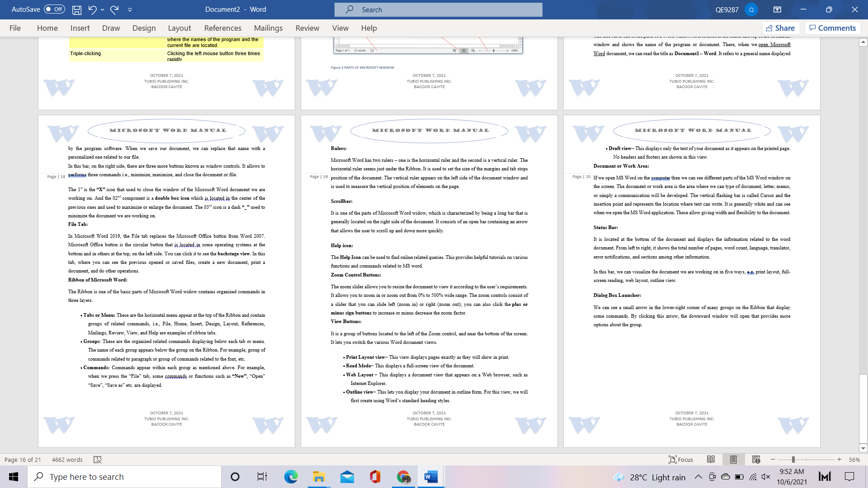Open Task View on taskbar
Image resolution: width=868 pixels, height=488 pixels.
coord(262,477)
